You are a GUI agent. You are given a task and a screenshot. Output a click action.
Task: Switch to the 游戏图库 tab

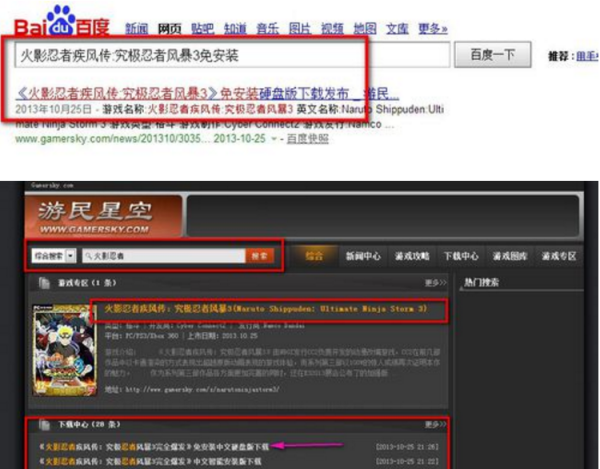pos(510,256)
